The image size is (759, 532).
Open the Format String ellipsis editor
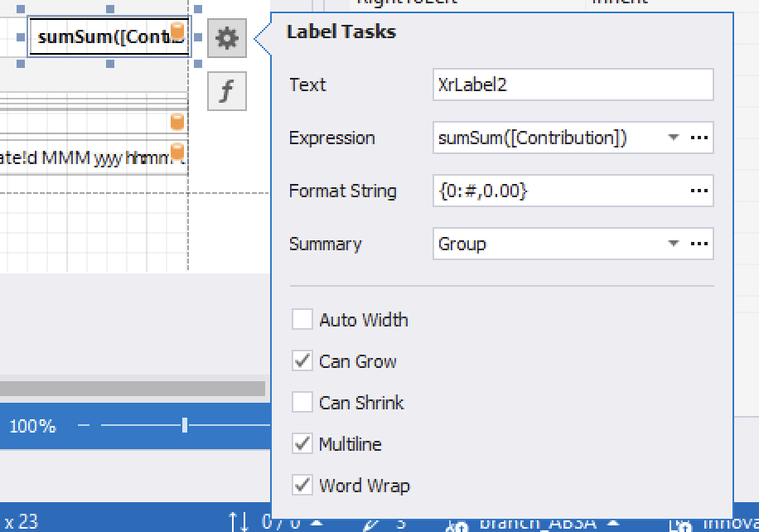click(699, 191)
